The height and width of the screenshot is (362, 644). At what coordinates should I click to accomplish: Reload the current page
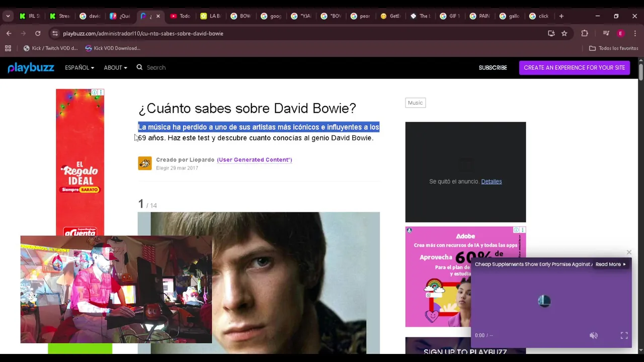tap(38, 33)
